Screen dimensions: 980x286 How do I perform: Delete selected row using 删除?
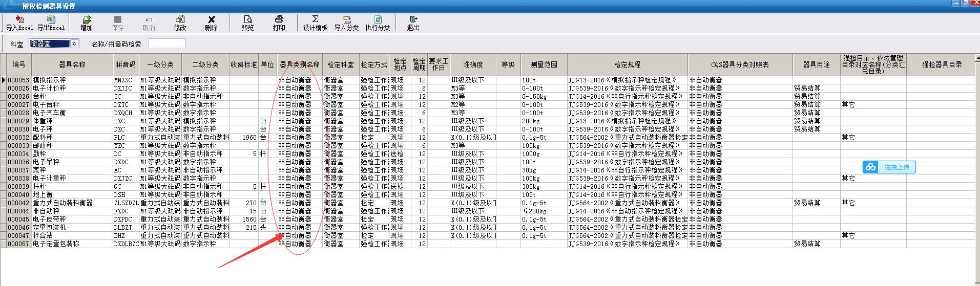211,23
